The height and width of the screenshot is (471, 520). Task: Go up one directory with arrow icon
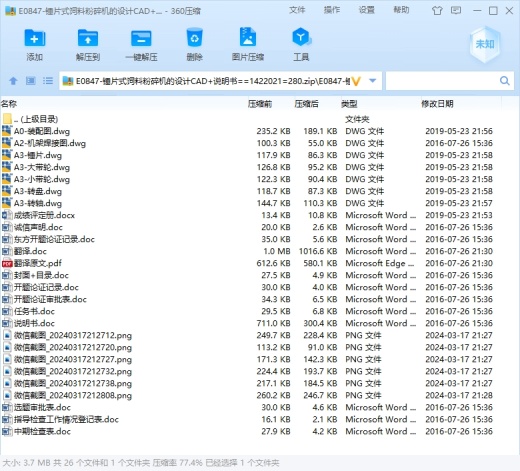click(13, 81)
